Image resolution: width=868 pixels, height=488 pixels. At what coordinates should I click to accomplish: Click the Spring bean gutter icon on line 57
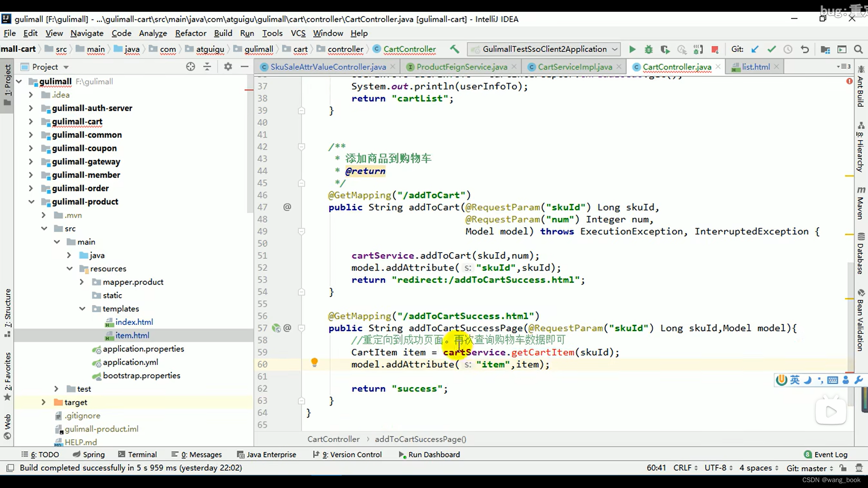tap(276, 328)
